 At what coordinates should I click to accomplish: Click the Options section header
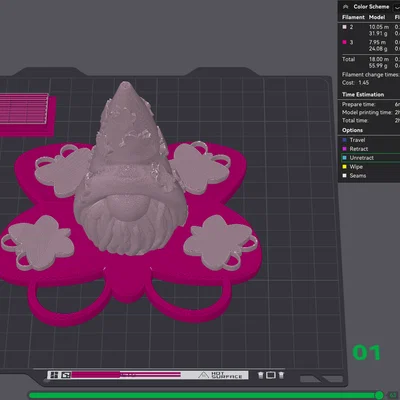pyautogui.click(x=352, y=130)
